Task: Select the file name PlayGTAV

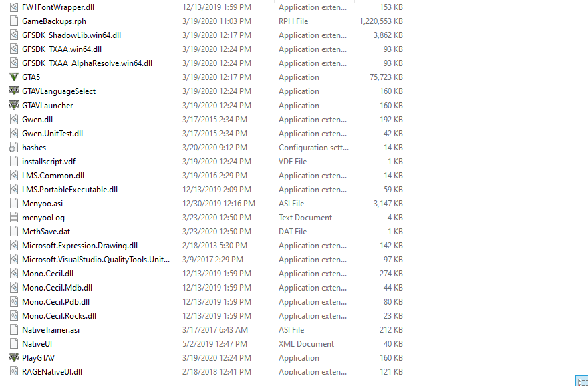Action: pos(39,358)
